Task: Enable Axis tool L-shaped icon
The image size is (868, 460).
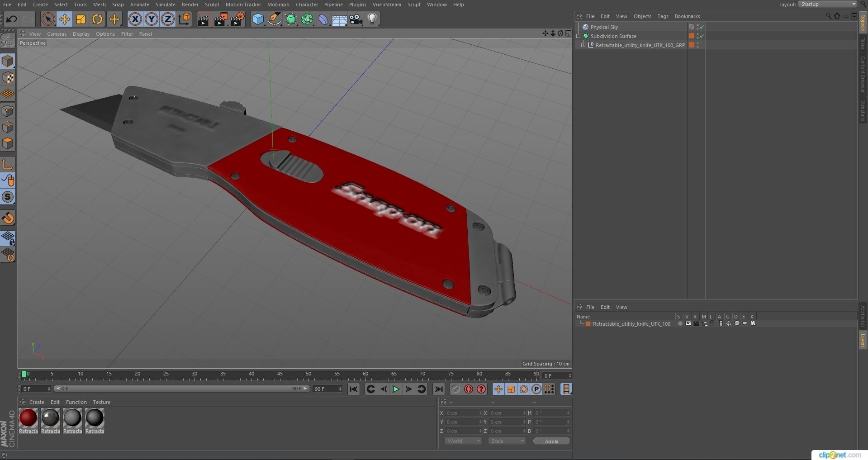Action: click(8, 164)
